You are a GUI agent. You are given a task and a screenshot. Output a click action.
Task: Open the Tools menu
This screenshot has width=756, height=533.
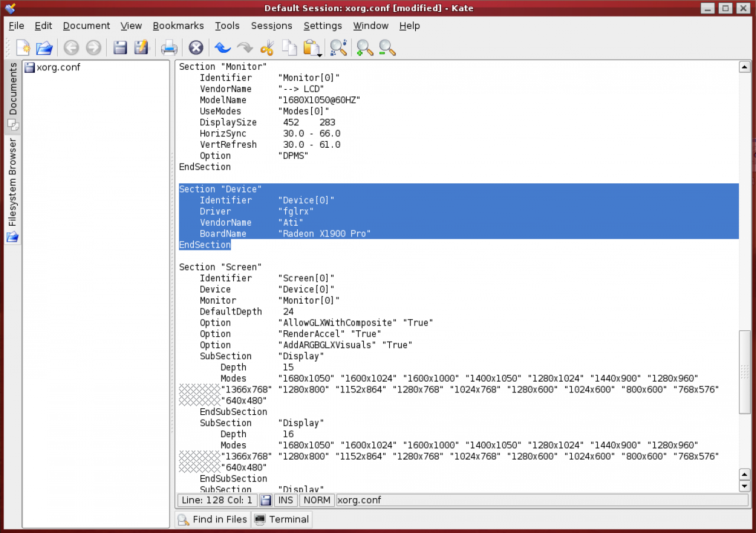[x=227, y=25]
